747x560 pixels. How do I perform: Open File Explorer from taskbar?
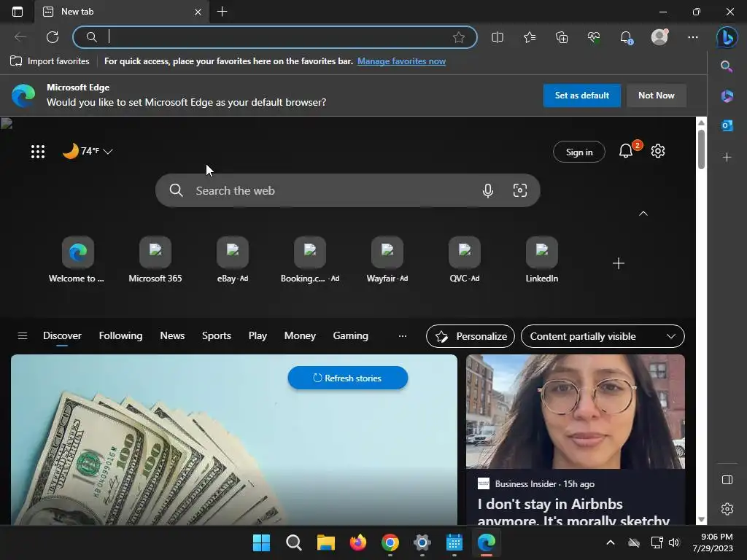pos(326,542)
